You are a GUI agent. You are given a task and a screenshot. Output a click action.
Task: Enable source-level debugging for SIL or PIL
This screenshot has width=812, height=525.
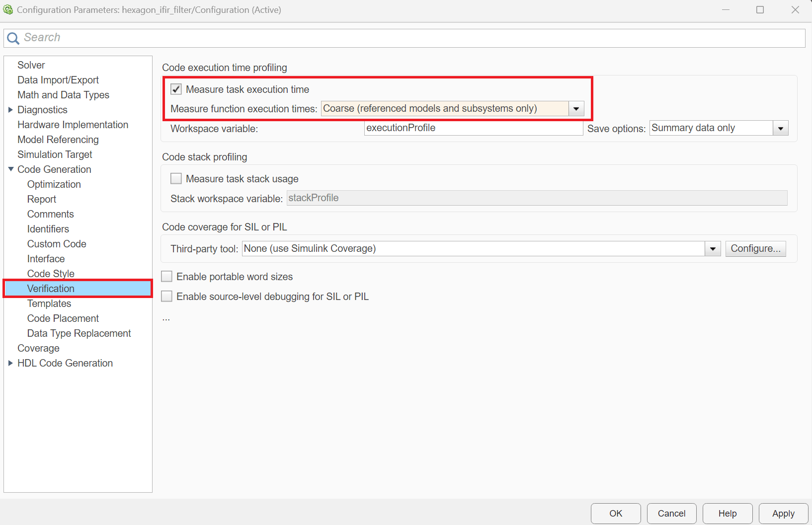[x=167, y=297]
